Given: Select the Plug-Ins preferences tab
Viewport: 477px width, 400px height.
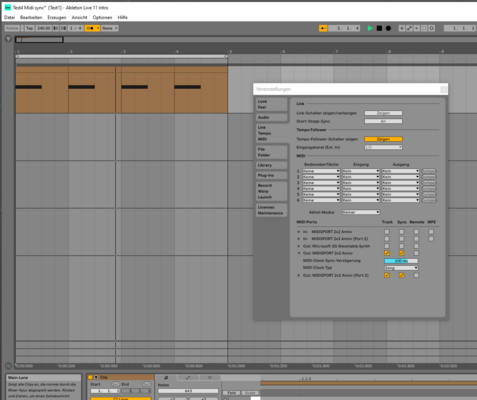Looking at the screenshot, I should pyautogui.click(x=271, y=175).
